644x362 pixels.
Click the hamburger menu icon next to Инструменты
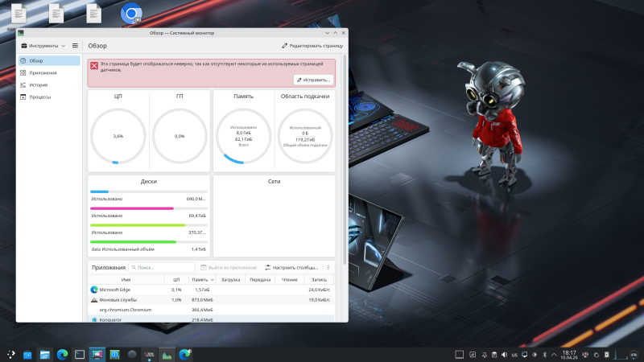tap(75, 46)
